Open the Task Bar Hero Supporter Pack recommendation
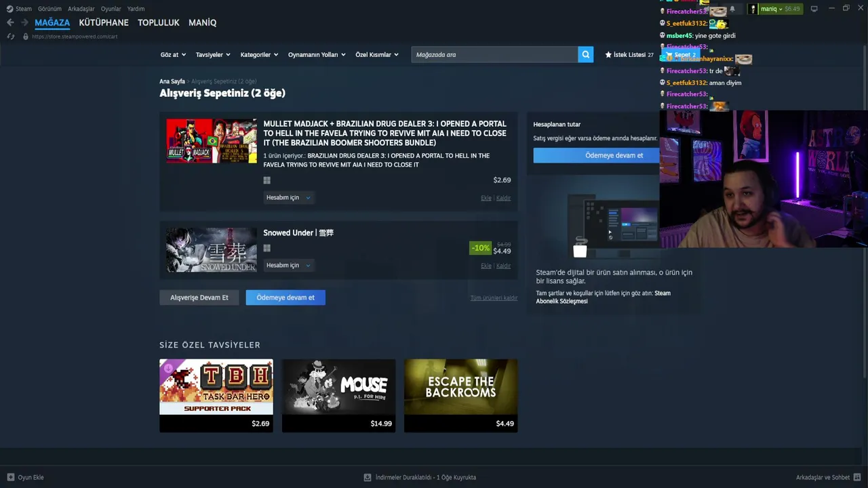Image resolution: width=868 pixels, height=488 pixels. [x=216, y=396]
